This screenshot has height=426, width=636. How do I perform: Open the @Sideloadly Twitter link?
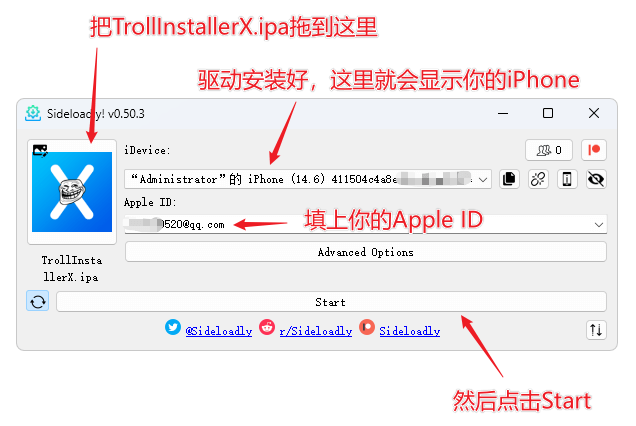click(x=219, y=331)
